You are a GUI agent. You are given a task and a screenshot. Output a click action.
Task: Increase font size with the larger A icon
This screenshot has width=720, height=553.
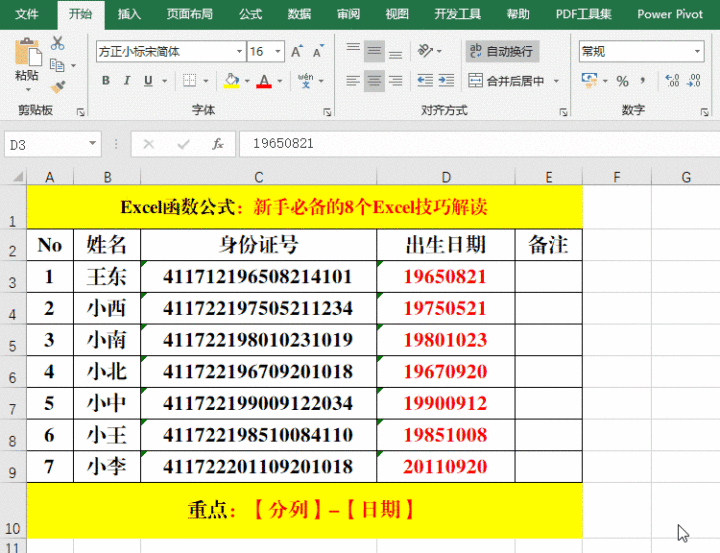coord(296,52)
